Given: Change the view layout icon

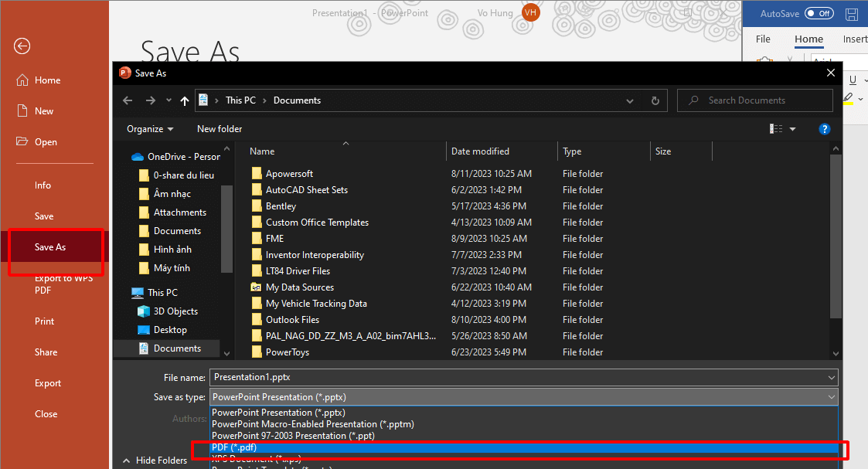Looking at the screenshot, I should [x=776, y=129].
